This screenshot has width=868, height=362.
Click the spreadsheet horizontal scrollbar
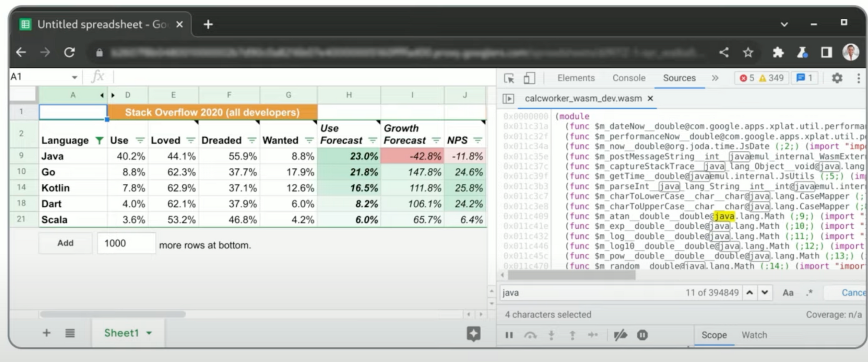click(112, 314)
